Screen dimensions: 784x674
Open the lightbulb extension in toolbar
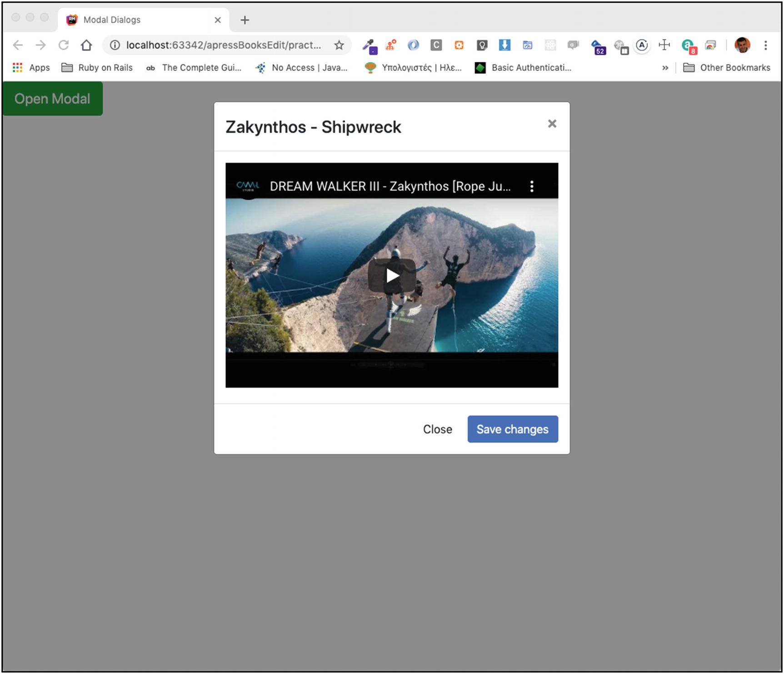coord(482,45)
